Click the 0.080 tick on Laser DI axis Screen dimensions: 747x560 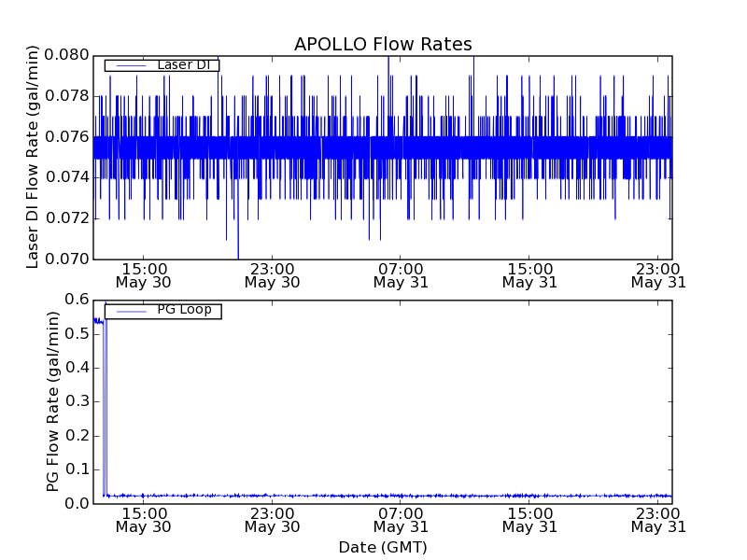coord(65,55)
